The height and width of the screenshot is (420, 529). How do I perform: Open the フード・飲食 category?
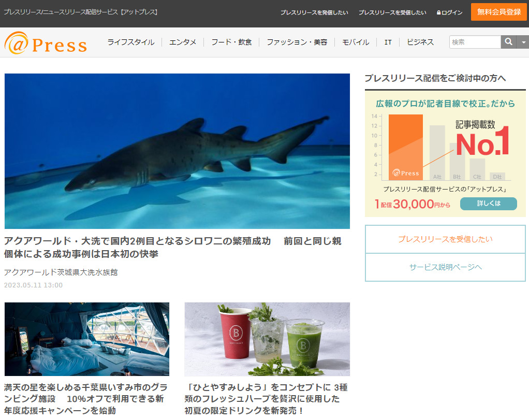231,42
